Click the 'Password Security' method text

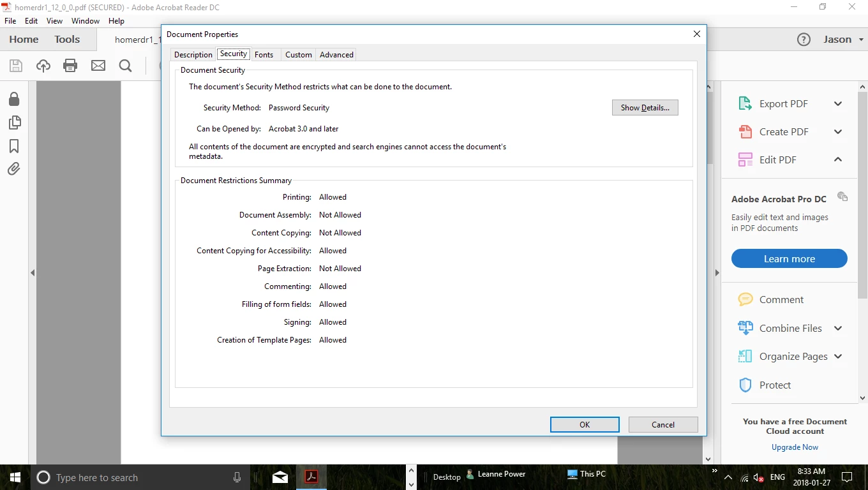pyautogui.click(x=299, y=108)
